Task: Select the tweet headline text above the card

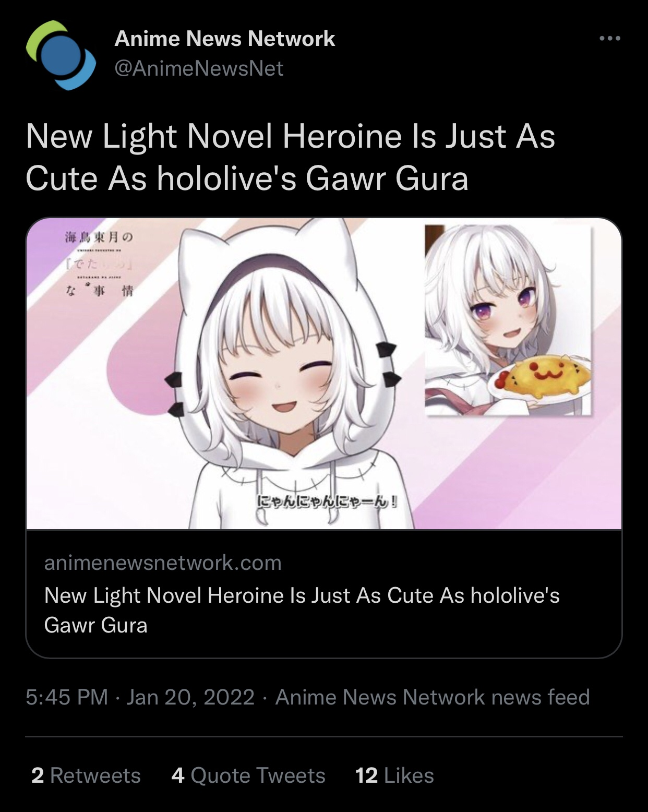Action: click(x=290, y=157)
